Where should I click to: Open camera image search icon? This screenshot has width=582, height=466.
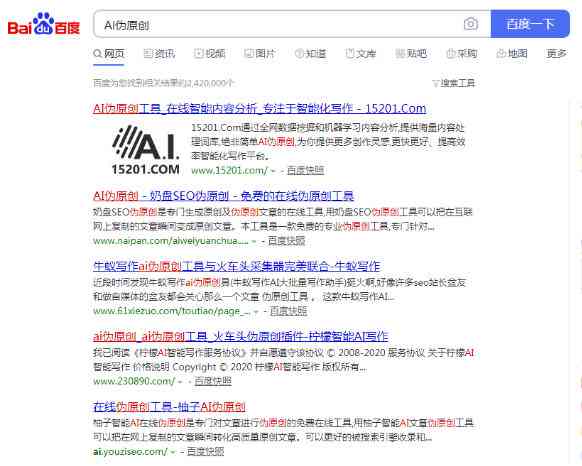[x=471, y=24]
